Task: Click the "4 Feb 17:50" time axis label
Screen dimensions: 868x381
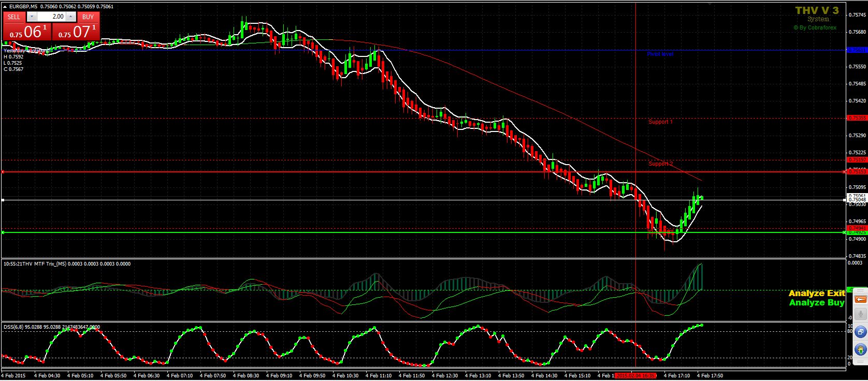Action: pyautogui.click(x=710, y=376)
